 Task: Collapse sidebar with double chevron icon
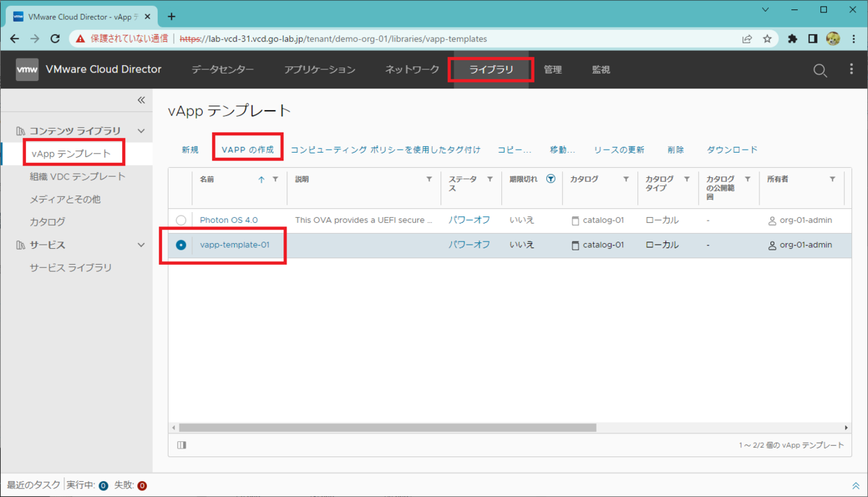point(141,100)
